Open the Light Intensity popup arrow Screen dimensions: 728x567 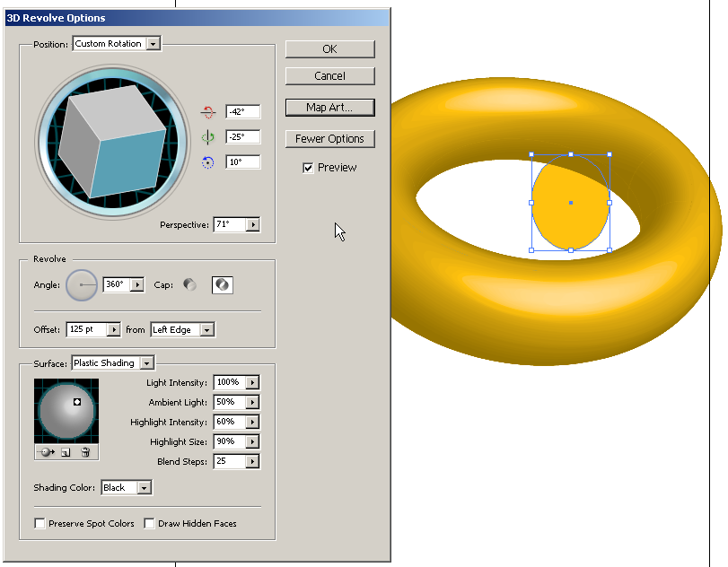(252, 382)
